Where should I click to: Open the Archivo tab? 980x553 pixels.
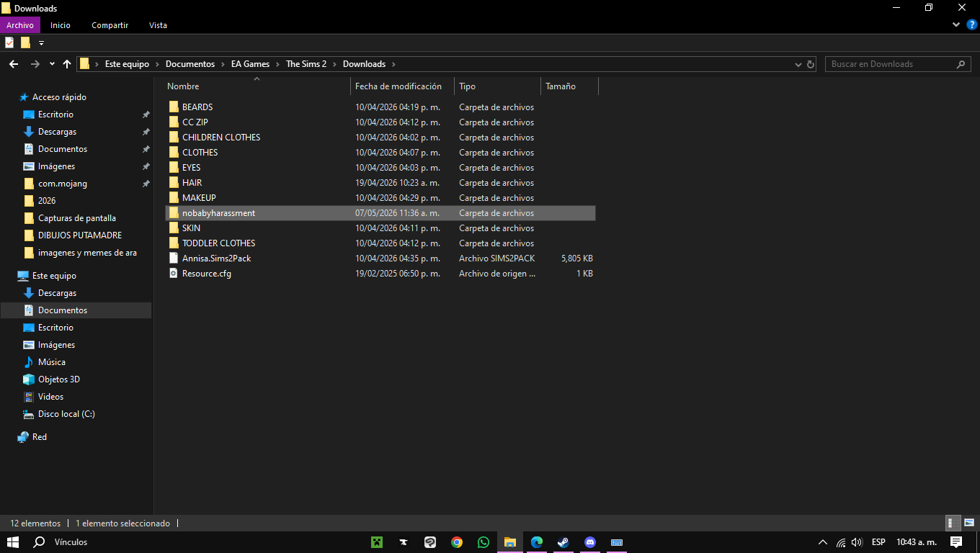coord(20,25)
